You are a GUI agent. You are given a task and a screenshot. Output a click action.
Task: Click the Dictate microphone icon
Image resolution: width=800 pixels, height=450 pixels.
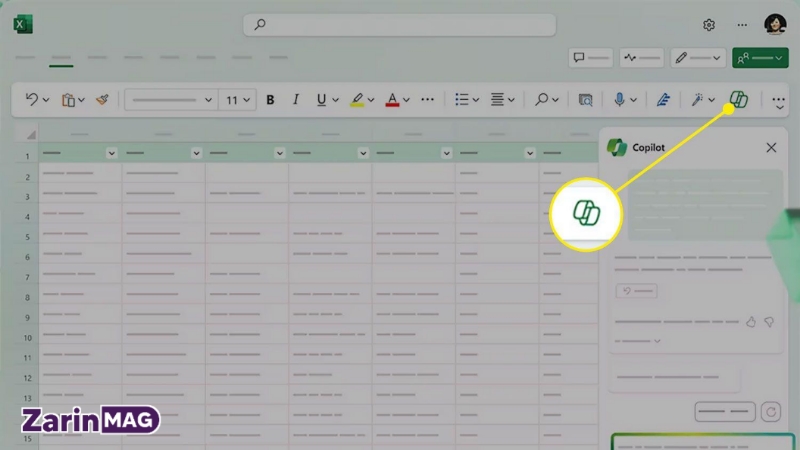point(619,99)
